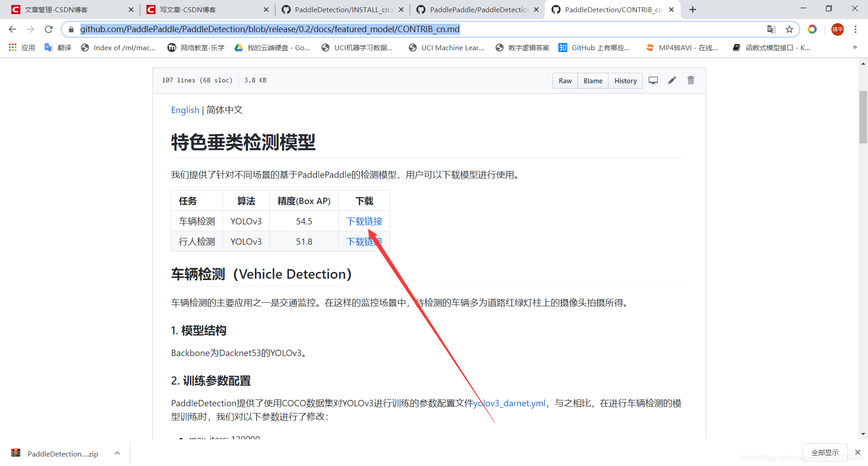Screen dimensions: 868x466
Task: Open the MP4转AVI bookmark
Action: [x=682, y=48]
